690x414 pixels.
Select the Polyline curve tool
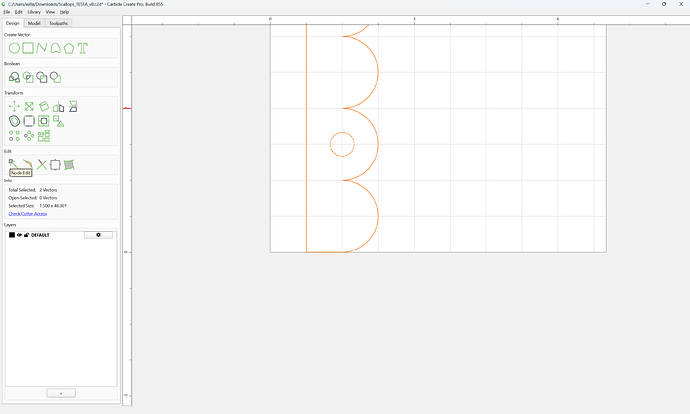(x=41, y=48)
